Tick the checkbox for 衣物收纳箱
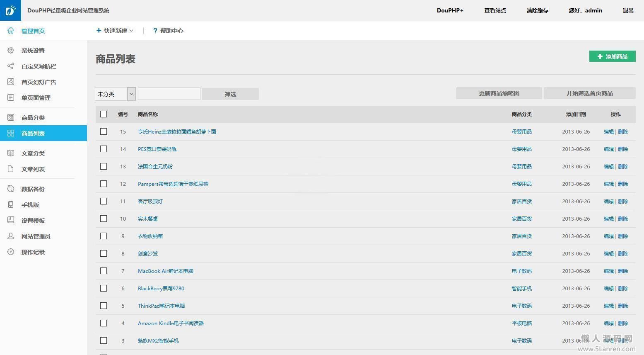Screen dimensions: 644x355 (104, 236)
